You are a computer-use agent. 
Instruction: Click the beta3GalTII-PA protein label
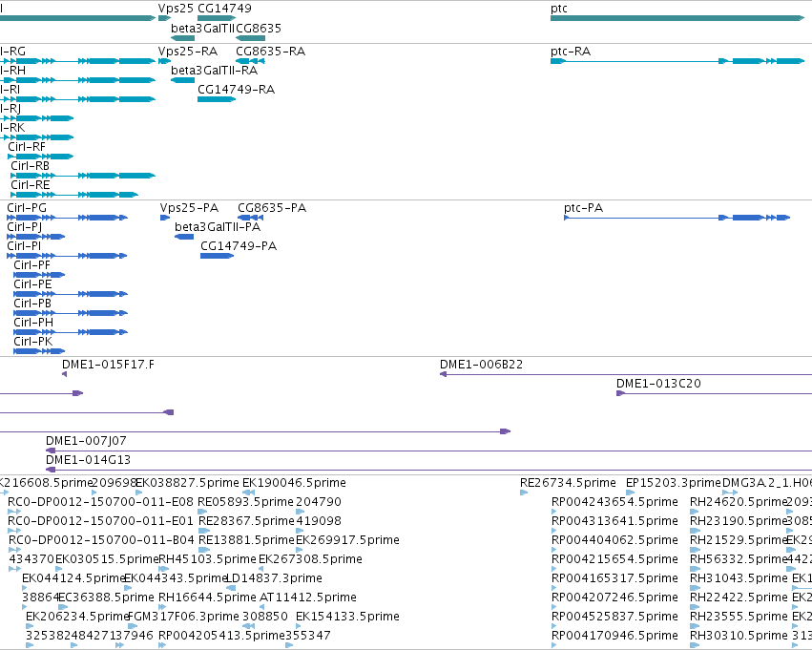218,227
